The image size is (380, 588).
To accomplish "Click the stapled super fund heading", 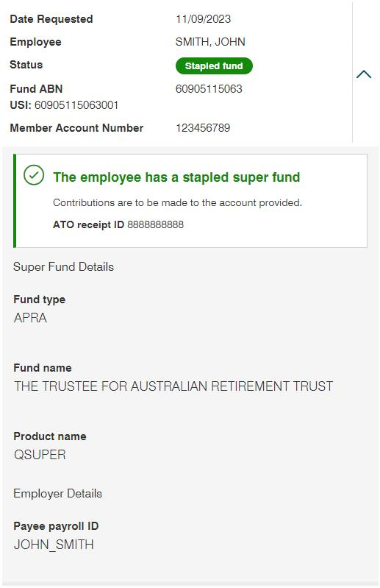I will (176, 177).
